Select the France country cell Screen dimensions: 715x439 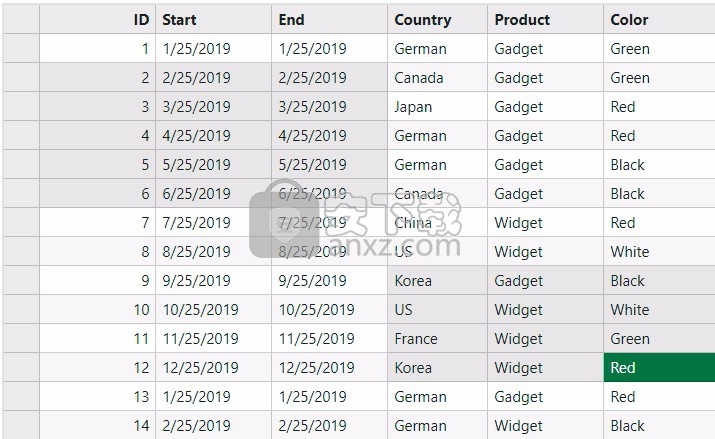click(x=437, y=339)
